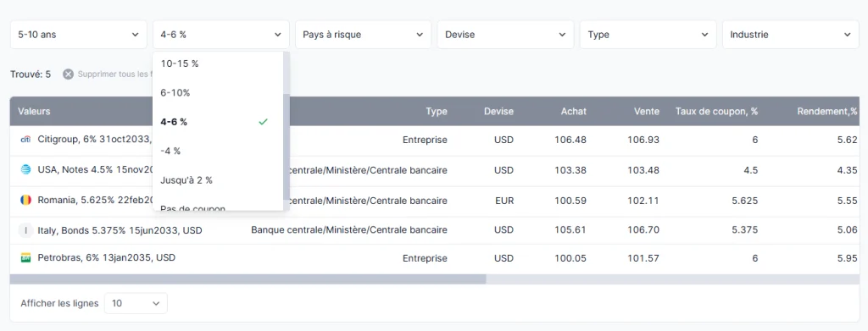Click Romania Vente value 102.11
The height and width of the screenshot is (331, 868).
click(643, 201)
